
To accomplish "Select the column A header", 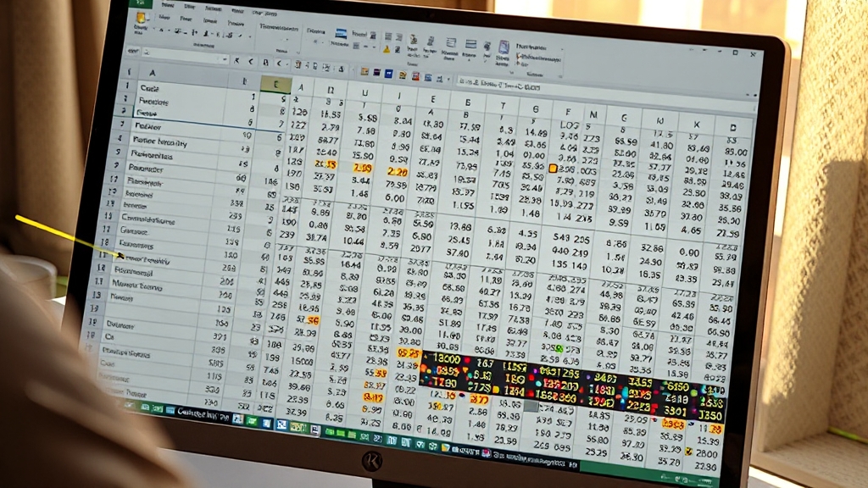I will (x=153, y=74).
